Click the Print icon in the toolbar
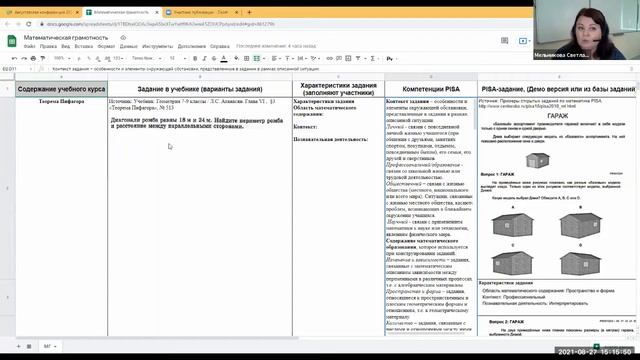Screen dimensions: 640x360 (x=33, y=59)
